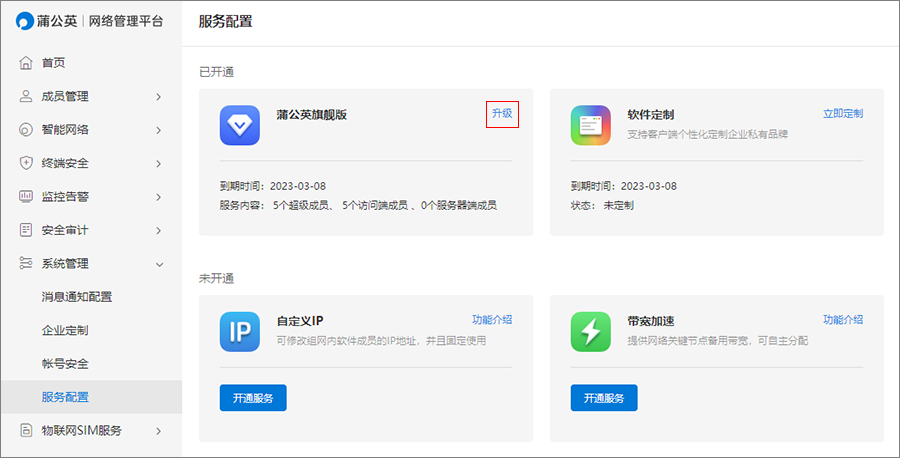900x458 pixels.
Task: Open the 终端安全 menu label
Action: [65, 163]
